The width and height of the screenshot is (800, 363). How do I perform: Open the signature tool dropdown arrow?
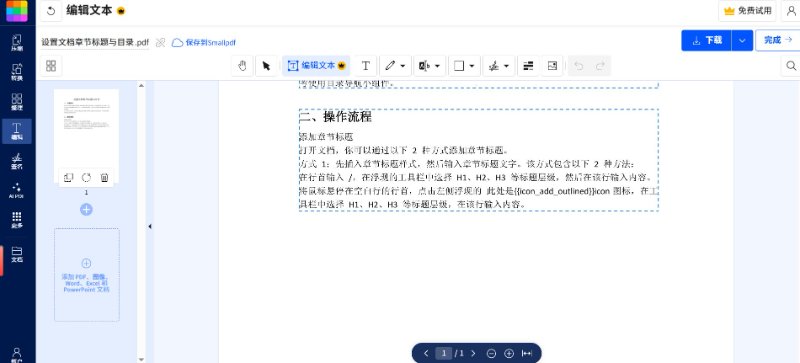click(507, 66)
